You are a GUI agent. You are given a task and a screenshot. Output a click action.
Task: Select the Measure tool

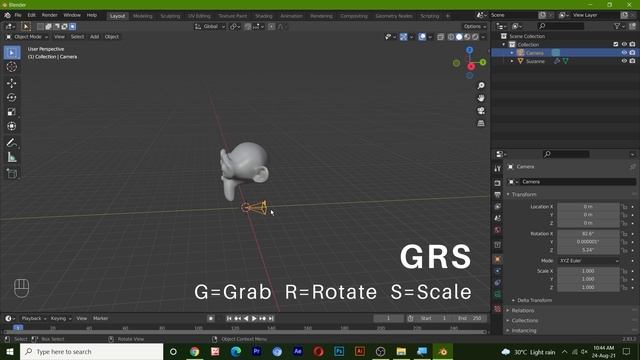pos(11,158)
